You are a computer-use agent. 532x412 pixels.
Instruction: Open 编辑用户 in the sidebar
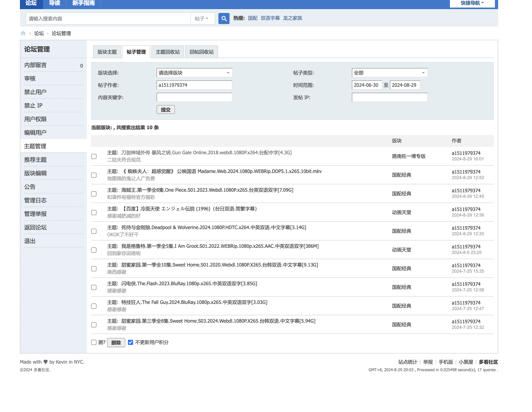click(35, 133)
